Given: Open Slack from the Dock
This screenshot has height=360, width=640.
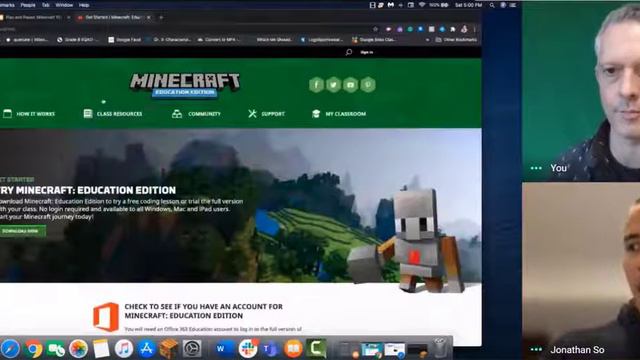Looking at the screenshot, I should point(248,349).
